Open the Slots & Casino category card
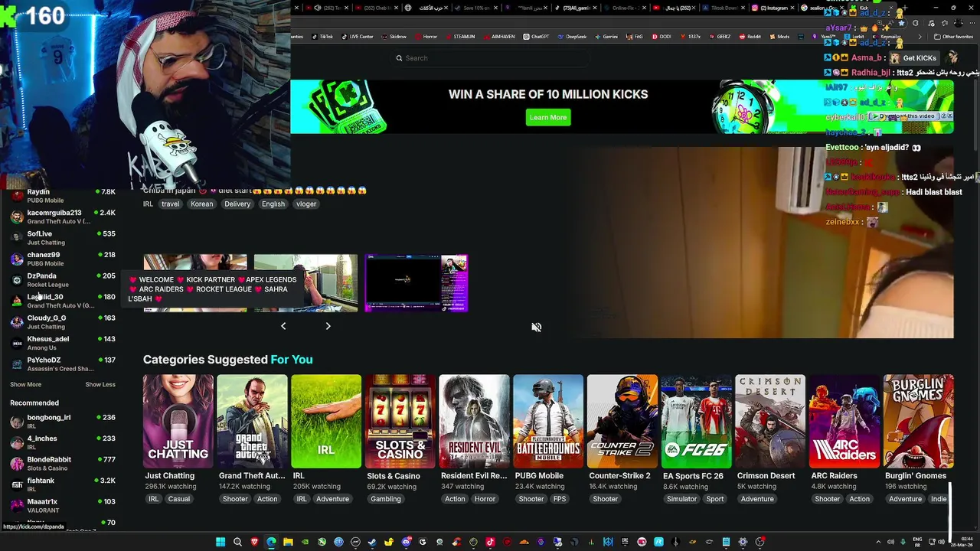Viewport: 980px width, 551px height. (400, 421)
